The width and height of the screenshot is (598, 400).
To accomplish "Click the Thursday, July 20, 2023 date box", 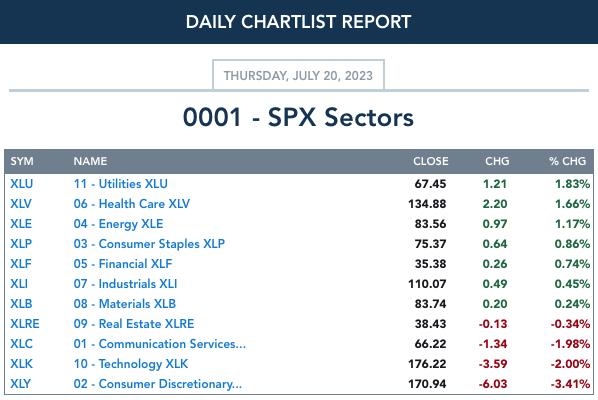I will click(x=298, y=75).
